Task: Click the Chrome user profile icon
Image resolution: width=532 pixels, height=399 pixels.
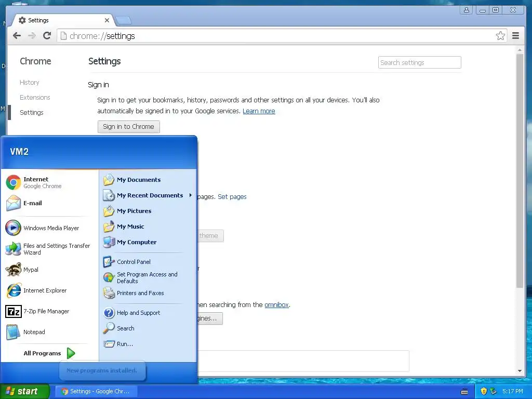Action: pos(467,10)
